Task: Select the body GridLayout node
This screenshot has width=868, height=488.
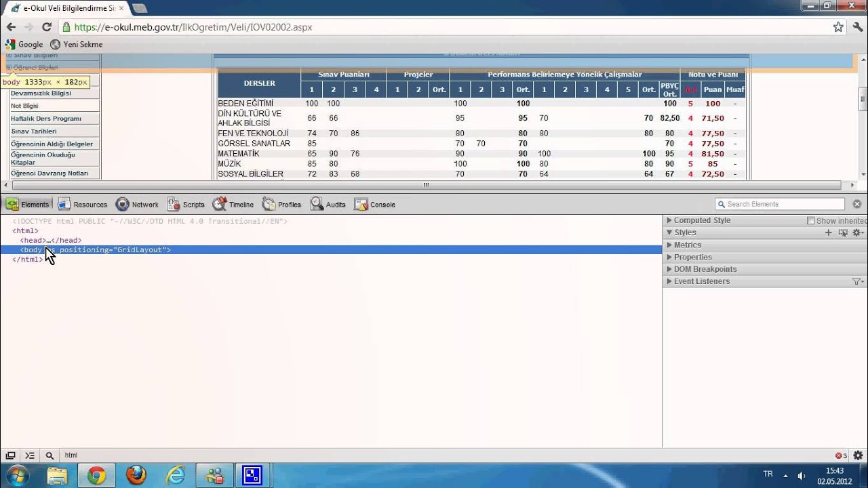Action: [x=331, y=249]
